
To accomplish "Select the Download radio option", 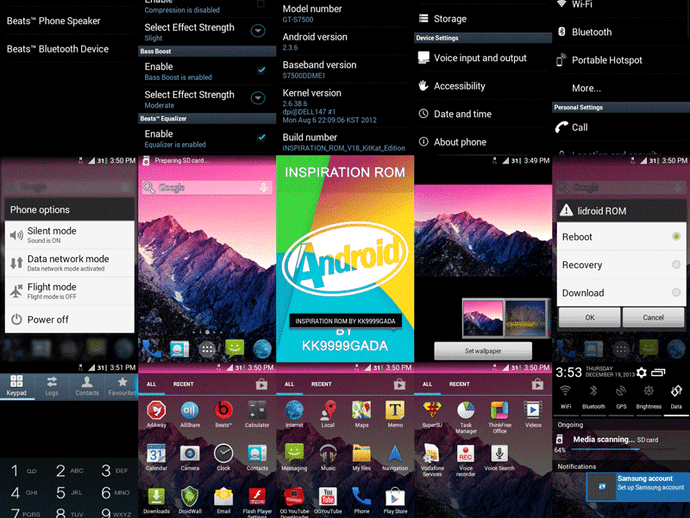I will [676, 292].
